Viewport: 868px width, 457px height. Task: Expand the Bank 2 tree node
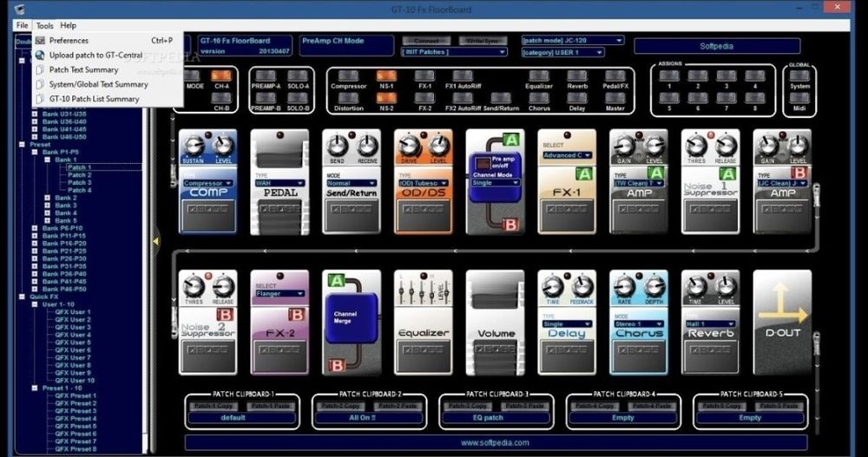[47, 198]
